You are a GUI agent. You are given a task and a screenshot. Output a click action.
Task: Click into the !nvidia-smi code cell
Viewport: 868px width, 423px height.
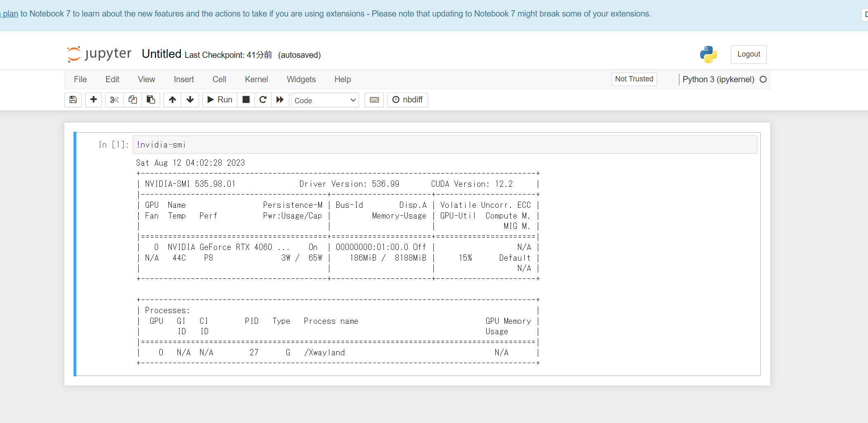445,145
